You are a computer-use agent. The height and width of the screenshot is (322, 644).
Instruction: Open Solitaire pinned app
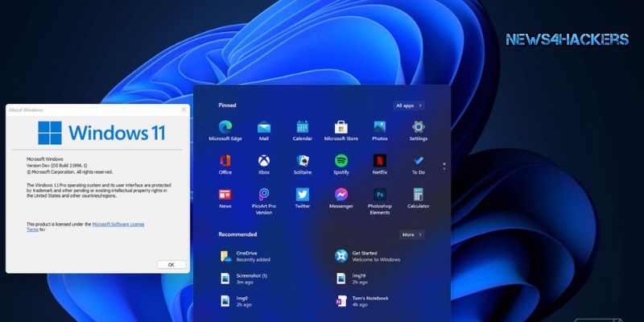[302, 161]
